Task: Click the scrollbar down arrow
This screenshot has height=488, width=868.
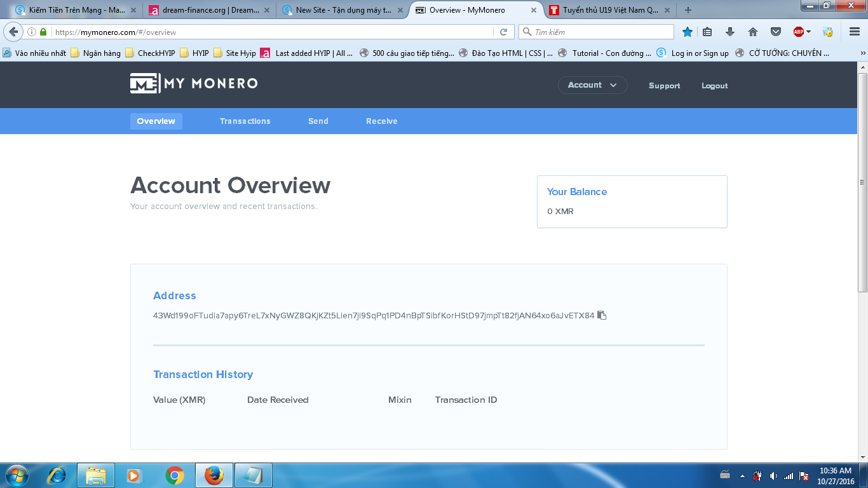Action: click(862, 457)
